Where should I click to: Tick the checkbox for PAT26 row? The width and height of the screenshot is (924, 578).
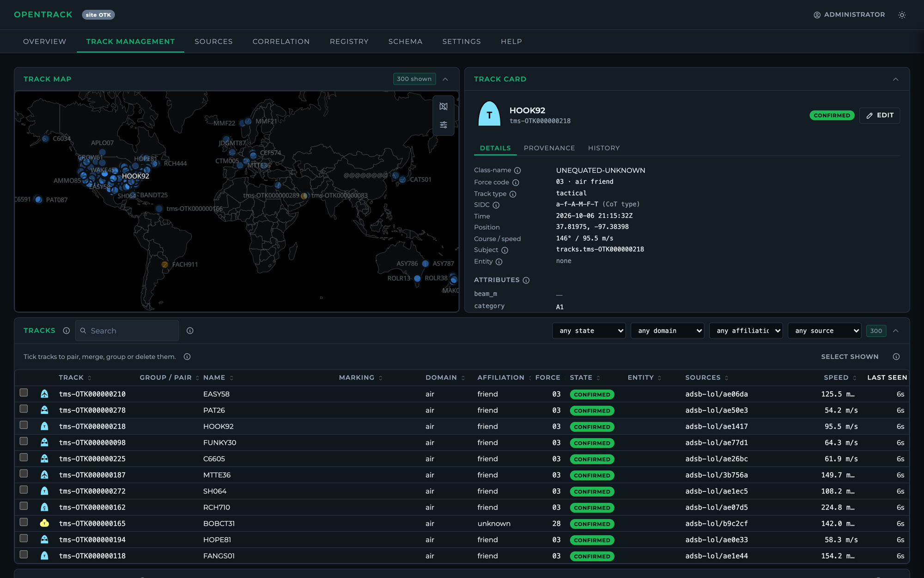pos(24,409)
